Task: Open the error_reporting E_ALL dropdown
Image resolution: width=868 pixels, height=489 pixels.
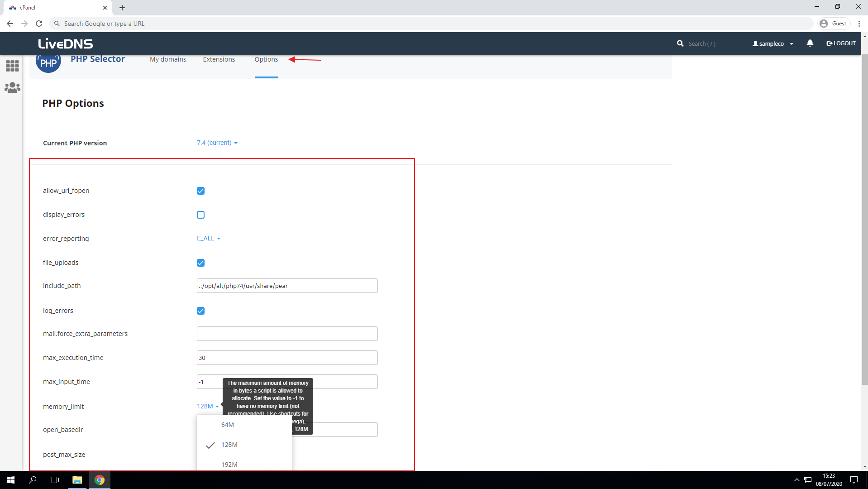Action: 209,238
